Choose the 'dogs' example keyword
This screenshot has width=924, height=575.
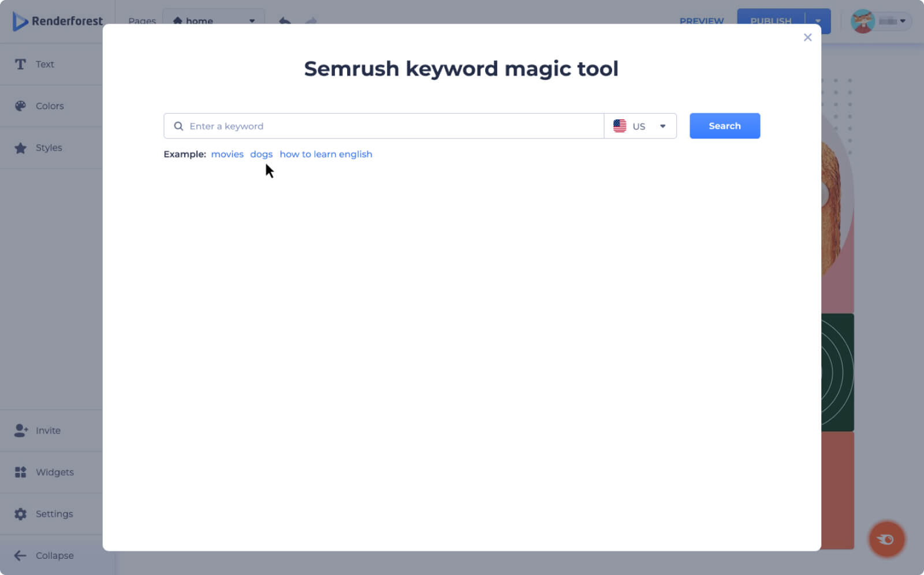(261, 154)
